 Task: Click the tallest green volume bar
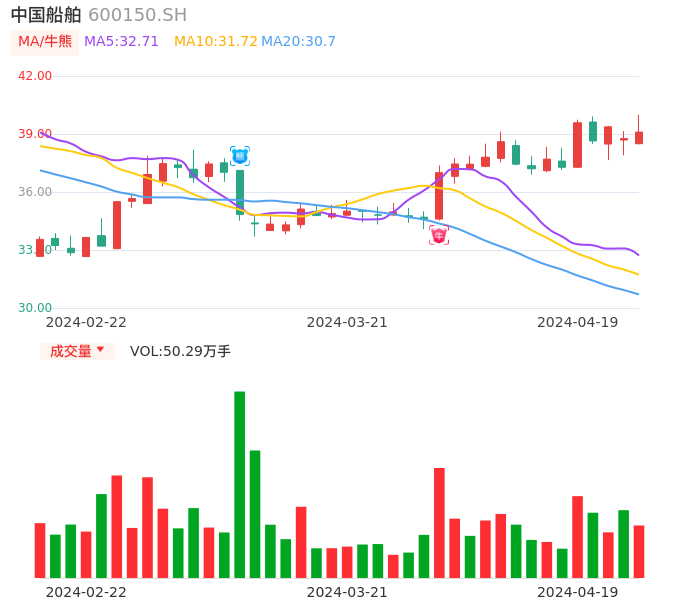tap(240, 485)
